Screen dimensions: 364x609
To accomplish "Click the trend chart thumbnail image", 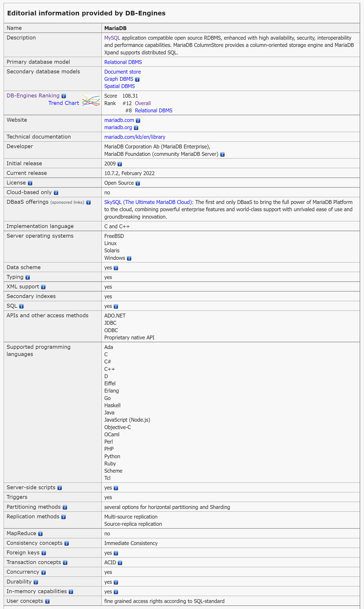I will pyautogui.click(x=91, y=100).
